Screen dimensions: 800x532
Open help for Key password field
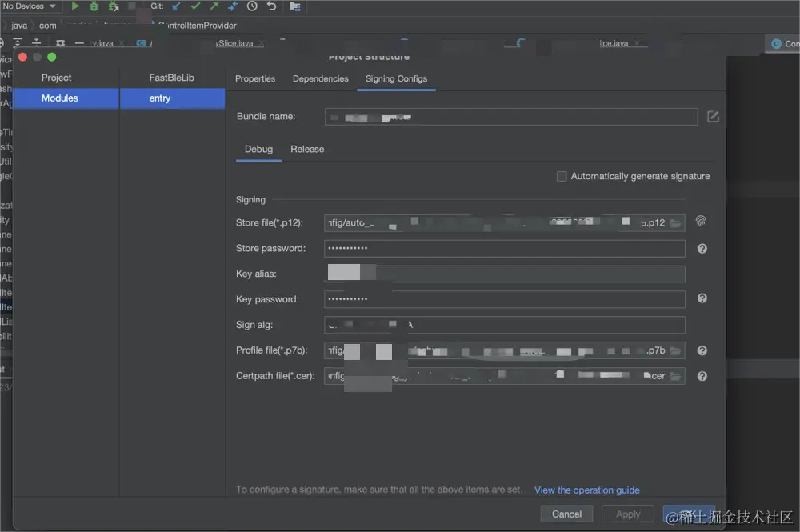click(x=702, y=298)
